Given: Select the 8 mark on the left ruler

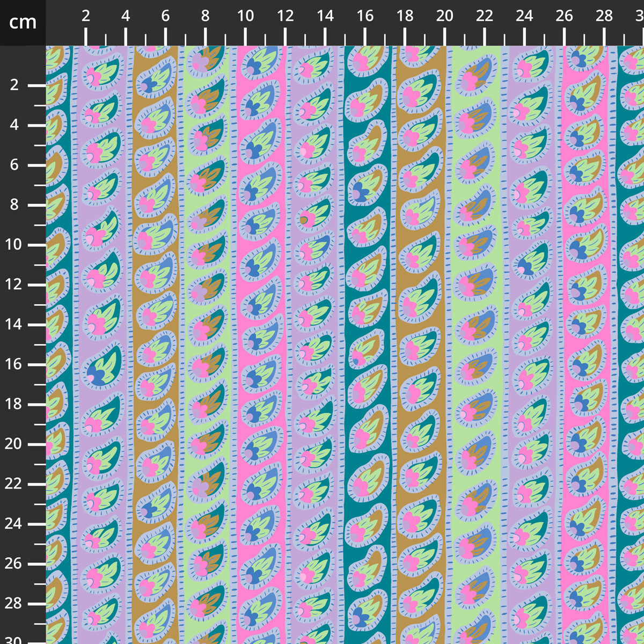Looking at the screenshot, I should (14, 205).
